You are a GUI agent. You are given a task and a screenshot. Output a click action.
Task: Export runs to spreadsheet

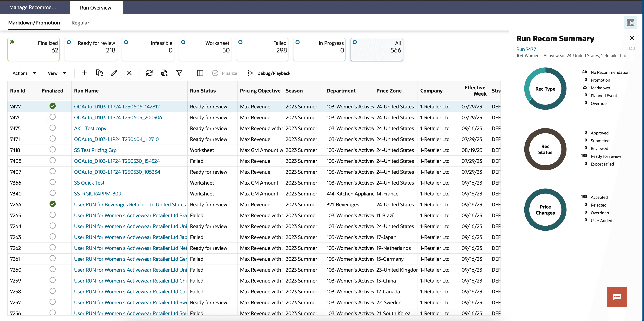pyautogui.click(x=164, y=73)
